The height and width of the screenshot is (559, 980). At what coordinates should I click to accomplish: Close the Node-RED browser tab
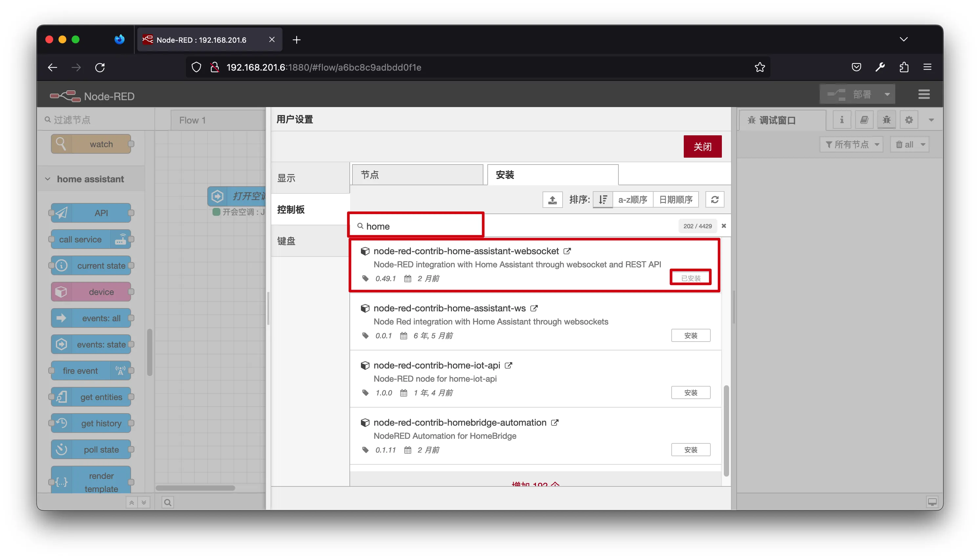coord(272,39)
